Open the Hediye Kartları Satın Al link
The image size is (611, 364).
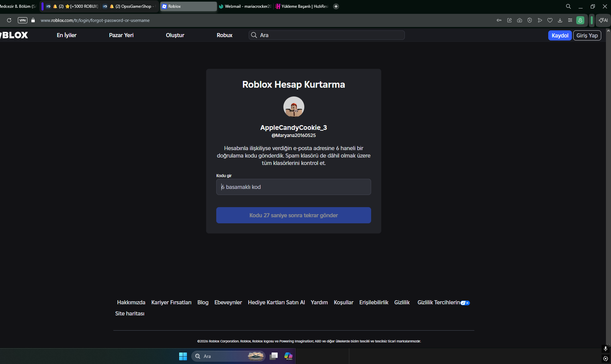(x=276, y=302)
